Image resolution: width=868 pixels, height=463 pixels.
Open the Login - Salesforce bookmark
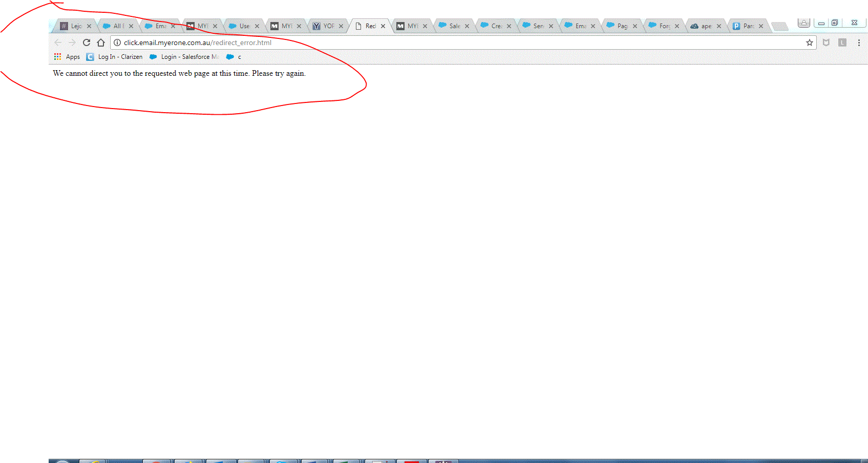point(184,57)
